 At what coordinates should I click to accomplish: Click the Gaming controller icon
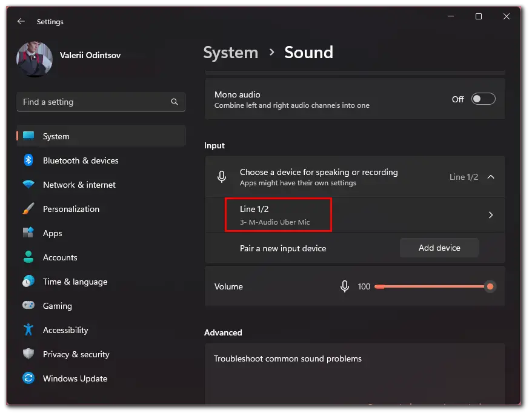click(x=28, y=305)
